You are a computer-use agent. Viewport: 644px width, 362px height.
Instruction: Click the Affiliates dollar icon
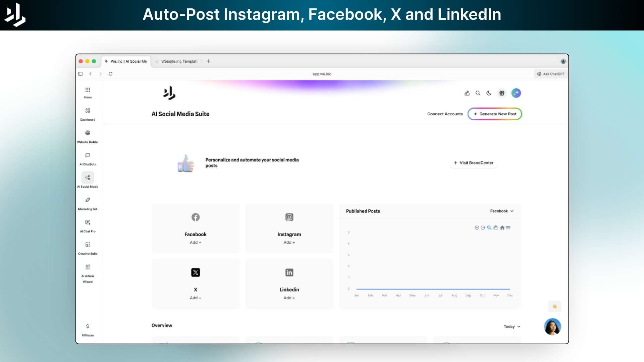click(88, 326)
